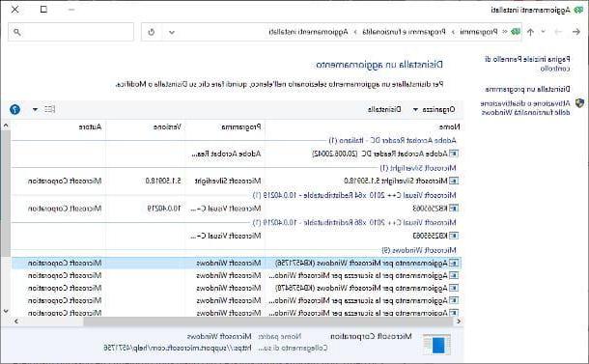This screenshot has width=589, height=364.
Task: Collapse the Visual C++ 2010 x64 Redistributable group
Action: [x=354, y=195]
